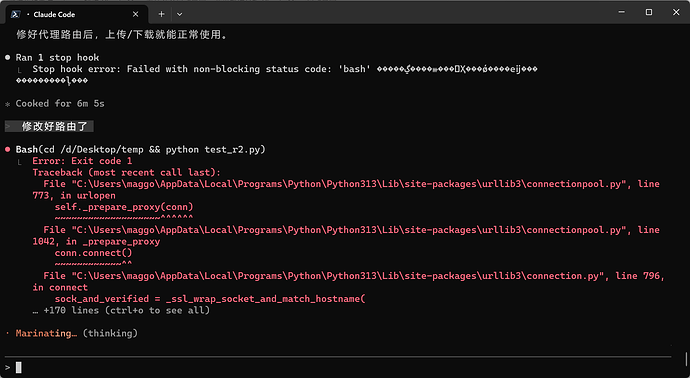Click the red bullet beside Bash command
690x378 pixels.
[7, 150]
